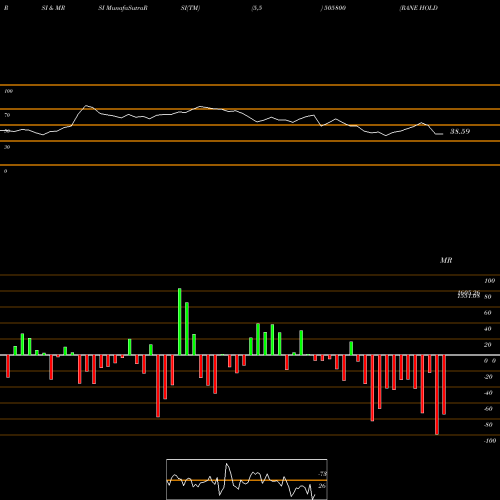Click the RSI line peak near 70 level
This screenshot has height=500, width=500.
click(x=86, y=106)
